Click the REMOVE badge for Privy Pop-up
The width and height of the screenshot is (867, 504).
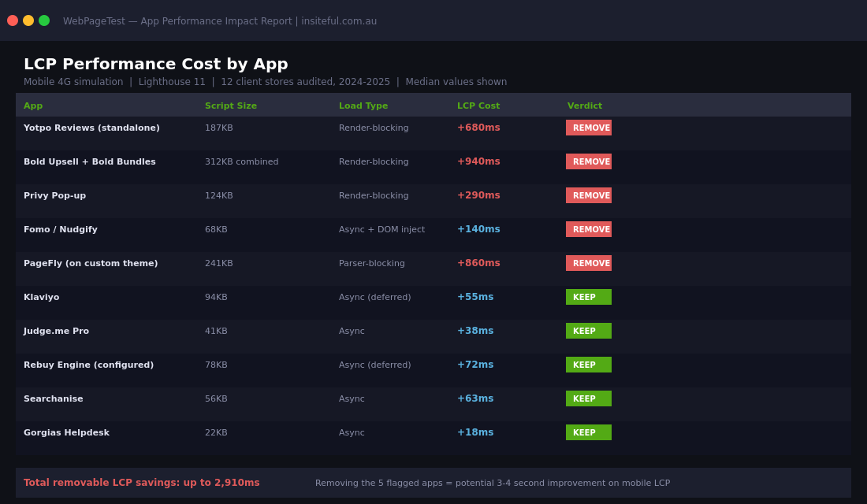coord(588,195)
